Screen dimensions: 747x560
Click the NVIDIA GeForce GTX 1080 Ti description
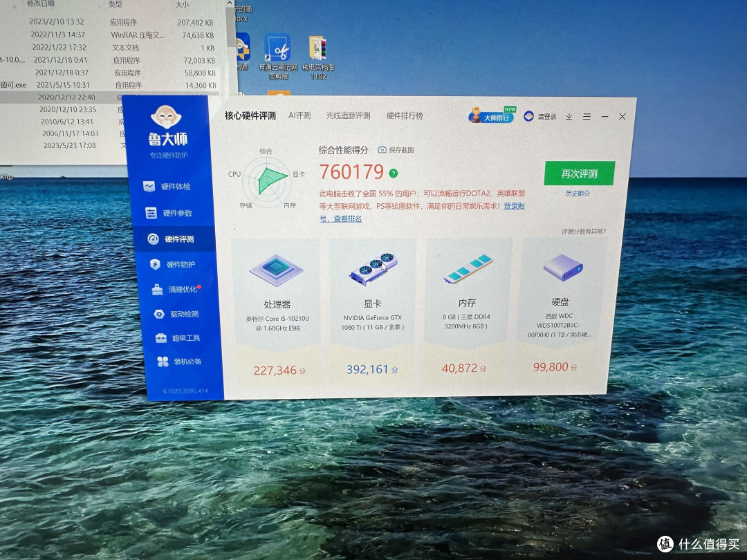click(x=373, y=322)
